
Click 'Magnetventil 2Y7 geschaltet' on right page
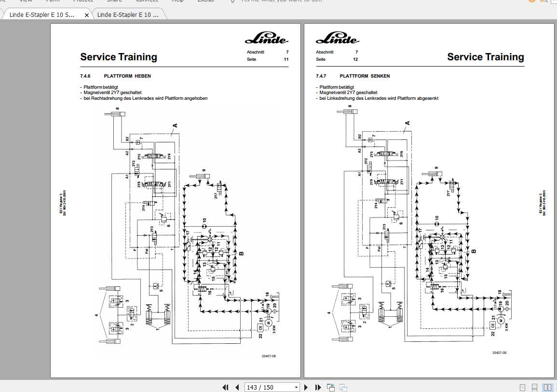(x=348, y=93)
